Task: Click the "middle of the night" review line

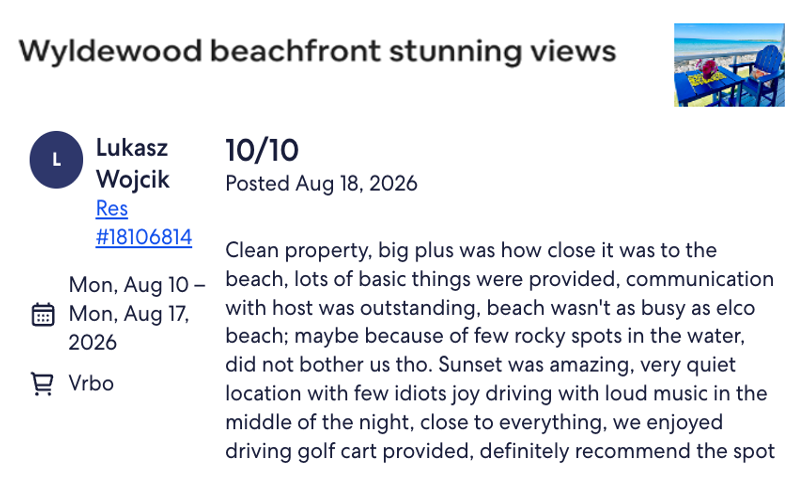Action: pyautogui.click(x=474, y=422)
